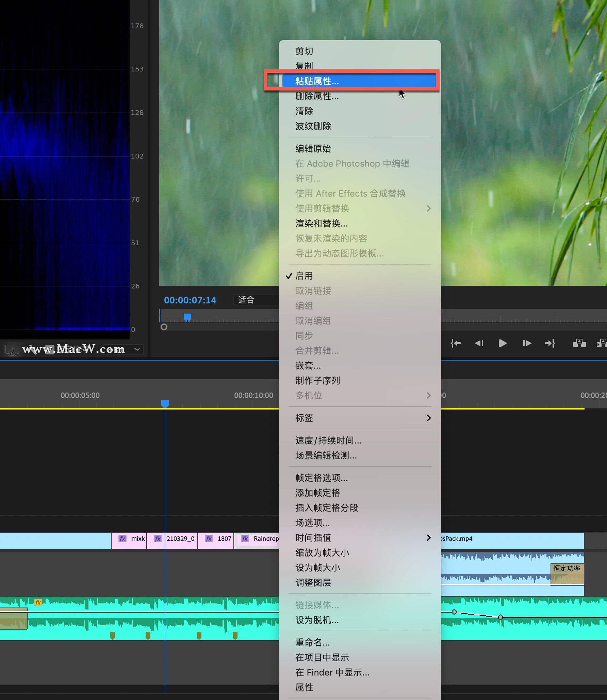Choose 嵌套... from the context menu
Screen dimensions: 607x700
pos(360,366)
